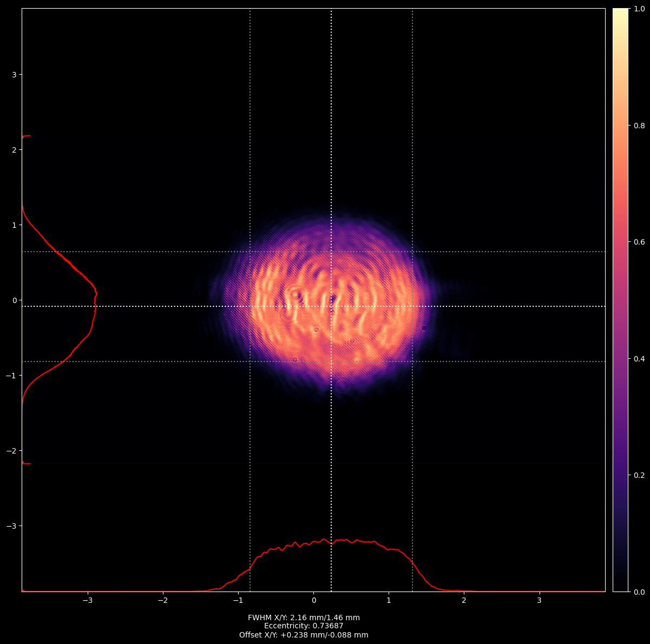Click the x-axis tick label 3
This screenshot has height=644, width=650.
click(539, 601)
